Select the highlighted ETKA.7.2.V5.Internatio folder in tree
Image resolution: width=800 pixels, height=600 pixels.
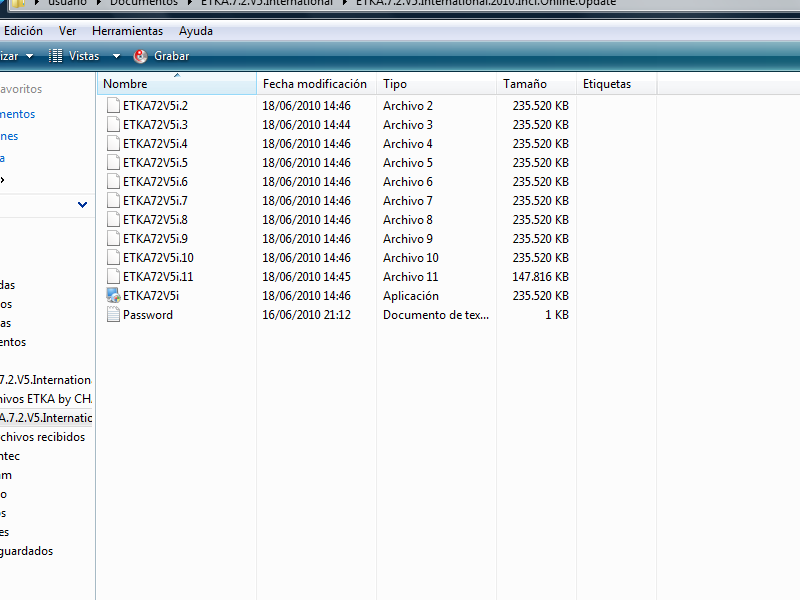(x=46, y=418)
